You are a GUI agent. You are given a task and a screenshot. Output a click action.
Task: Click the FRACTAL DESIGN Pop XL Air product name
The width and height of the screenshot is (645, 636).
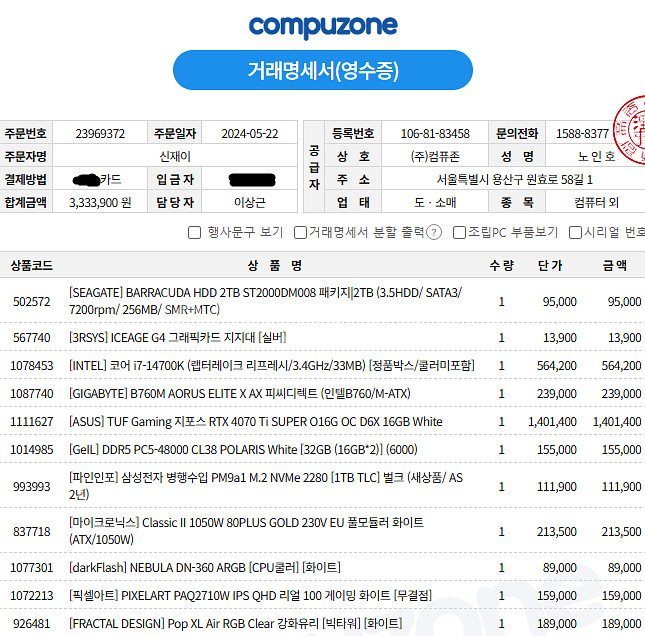click(x=235, y=624)
